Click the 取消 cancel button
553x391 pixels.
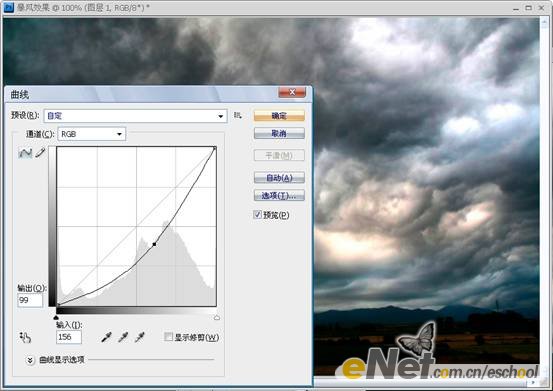[279, 133]
